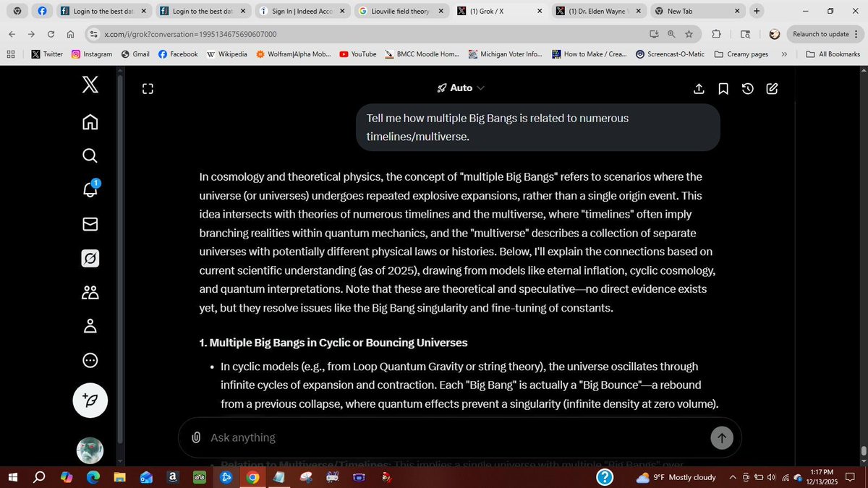The height and width of the screenshot is (488, 868).
Task: Click the x.com address bar URL
Action: (x=190, y=34)
